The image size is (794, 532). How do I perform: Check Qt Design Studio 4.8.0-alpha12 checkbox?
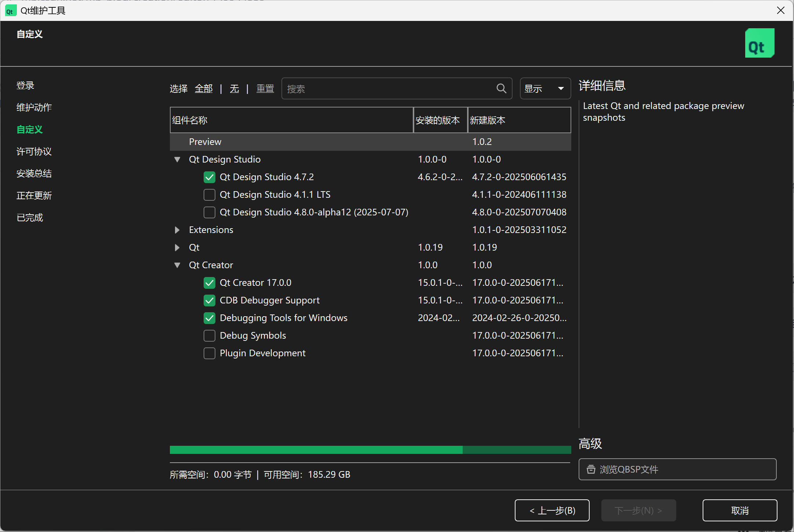pos(209,212)
